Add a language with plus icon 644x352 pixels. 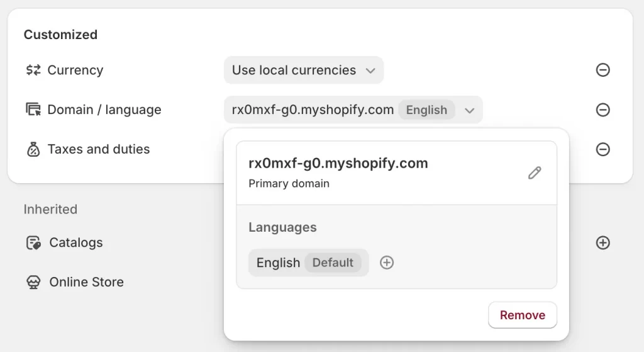[387, 263]
